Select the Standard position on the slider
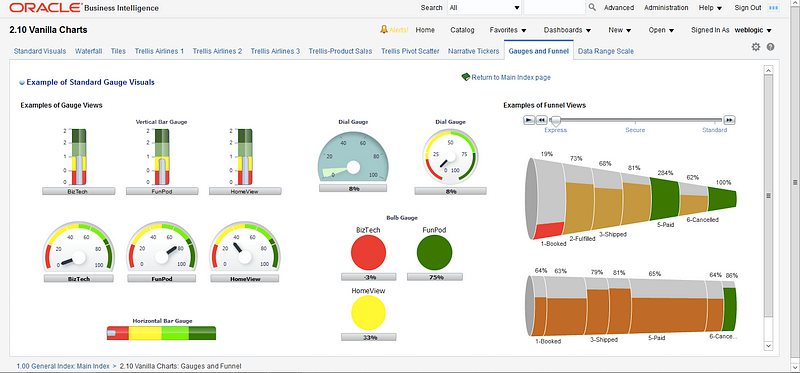The image size is (800, 373). pos(714,130)
